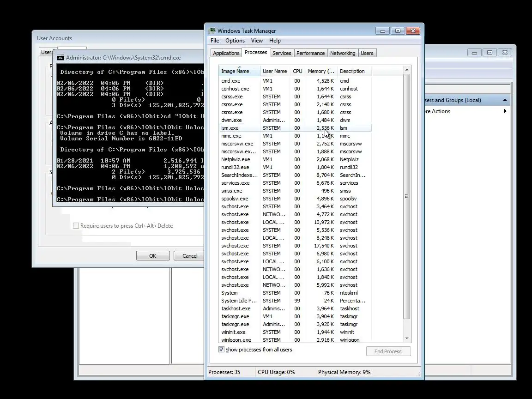Click Cancel in User Accounts dialog
The image size is (532, 399).
[x=189, y=256]
